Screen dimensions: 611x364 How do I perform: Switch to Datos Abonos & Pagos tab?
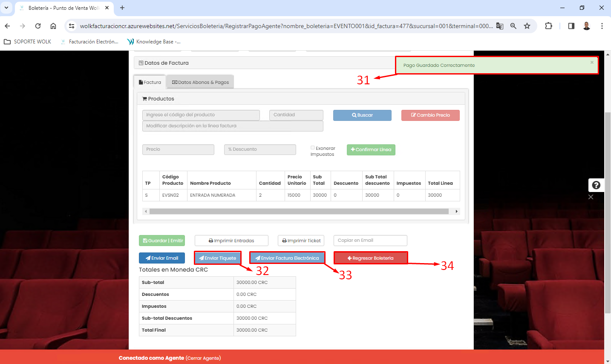point(200,82)
